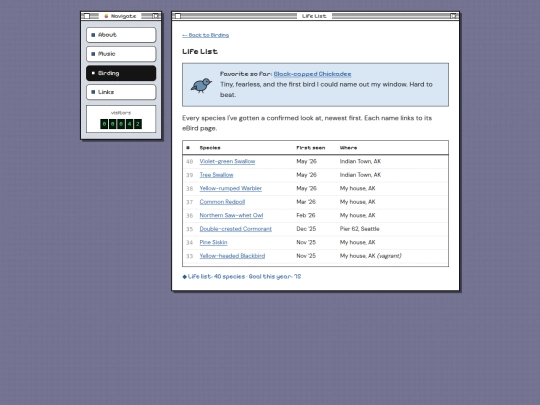
Task: Click the Life List page heading
Action: pyautogui.click(x=200, y=52)
